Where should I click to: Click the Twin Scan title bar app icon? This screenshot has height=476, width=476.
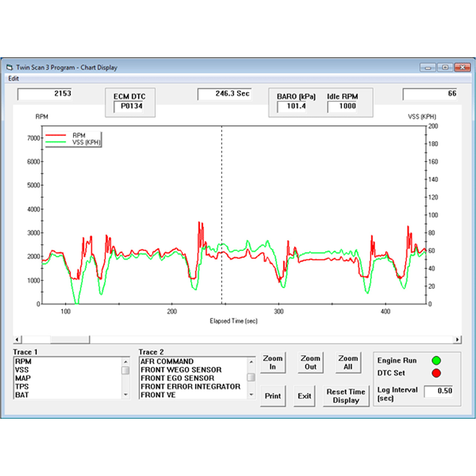(9, 67)
